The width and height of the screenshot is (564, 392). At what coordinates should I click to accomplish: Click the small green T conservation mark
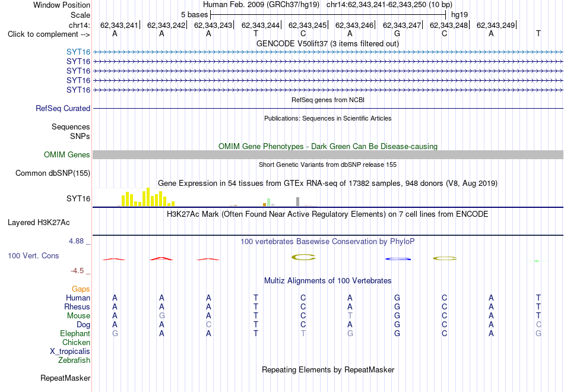click(537, 261)
